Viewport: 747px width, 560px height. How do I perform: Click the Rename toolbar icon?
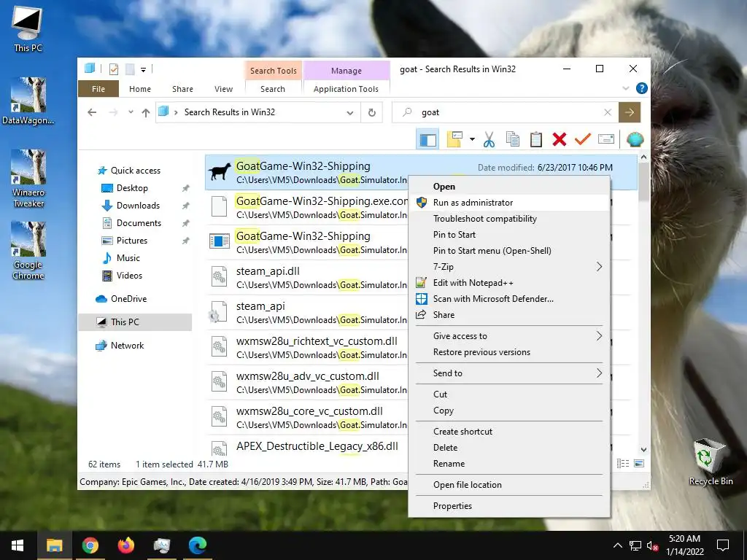tap(606, 139)
